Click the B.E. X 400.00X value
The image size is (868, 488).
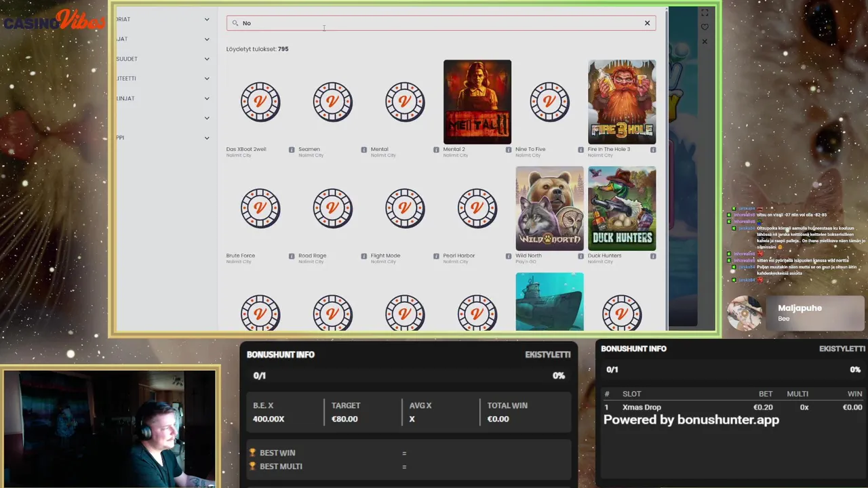(x=269, y=419)
